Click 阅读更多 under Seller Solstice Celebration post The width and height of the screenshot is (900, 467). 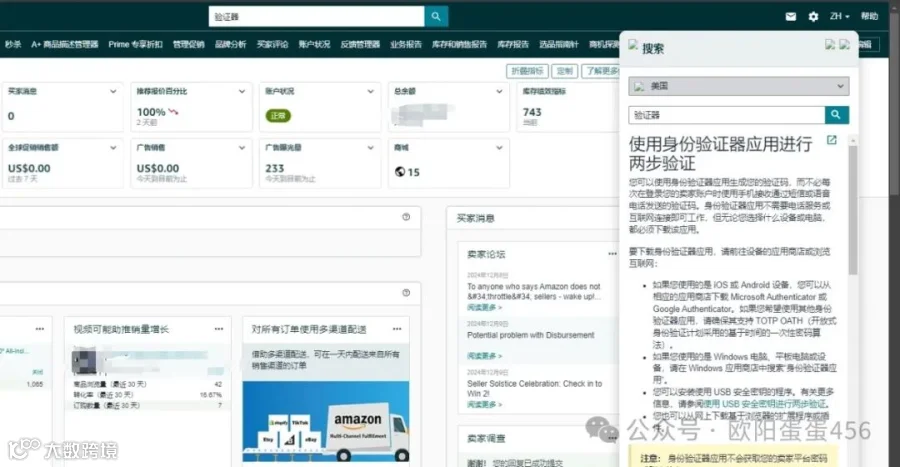tap(484, 404)
